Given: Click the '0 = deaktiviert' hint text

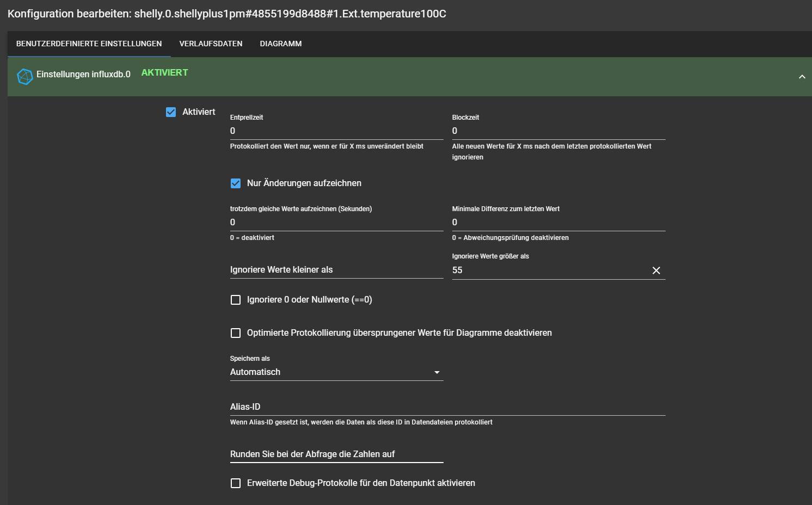Looking at the screenshot, I should point(252,238).
